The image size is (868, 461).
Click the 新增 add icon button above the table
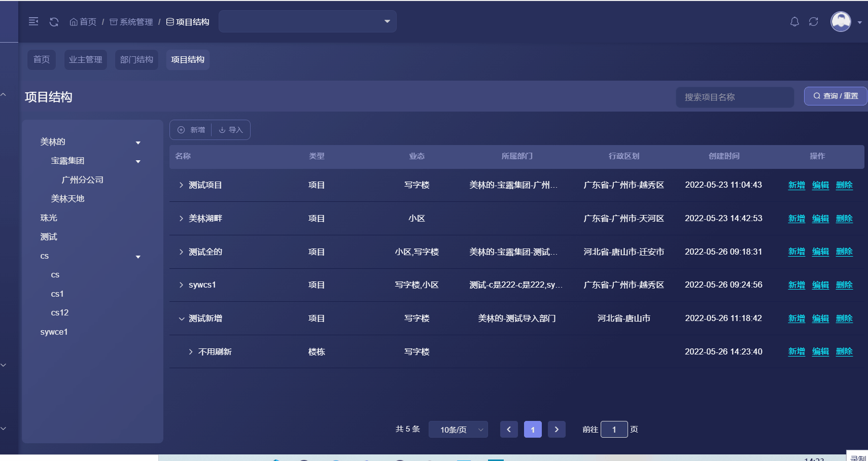click(181, 129)
